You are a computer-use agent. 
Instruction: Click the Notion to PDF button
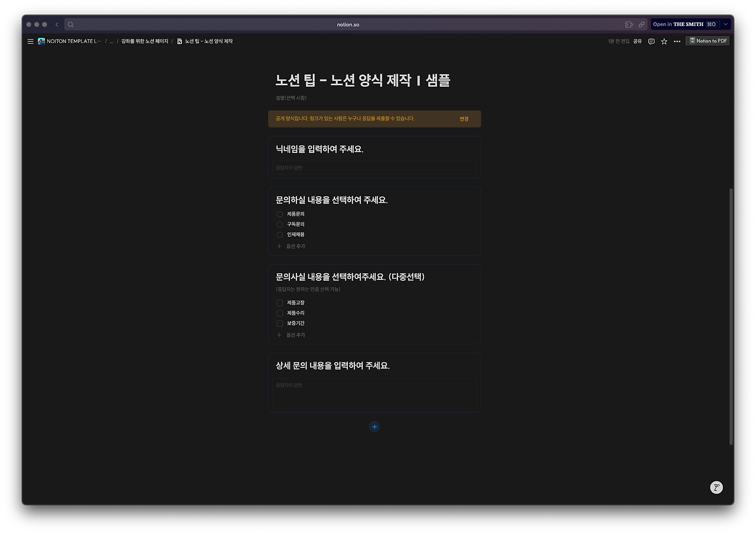pos(708,41)
